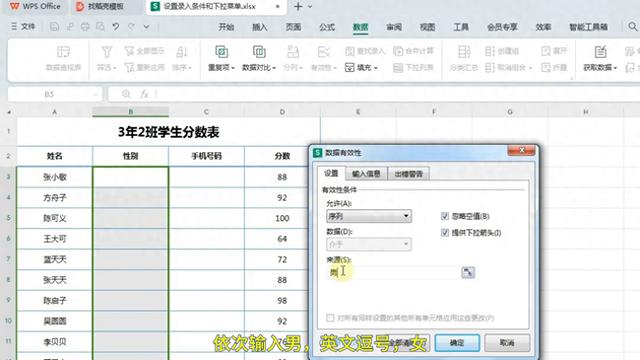Click the search magnifier icon at ribbon right
Image resolution: width=640 pixels, height=360 pixels.
(x=632, y=27)
